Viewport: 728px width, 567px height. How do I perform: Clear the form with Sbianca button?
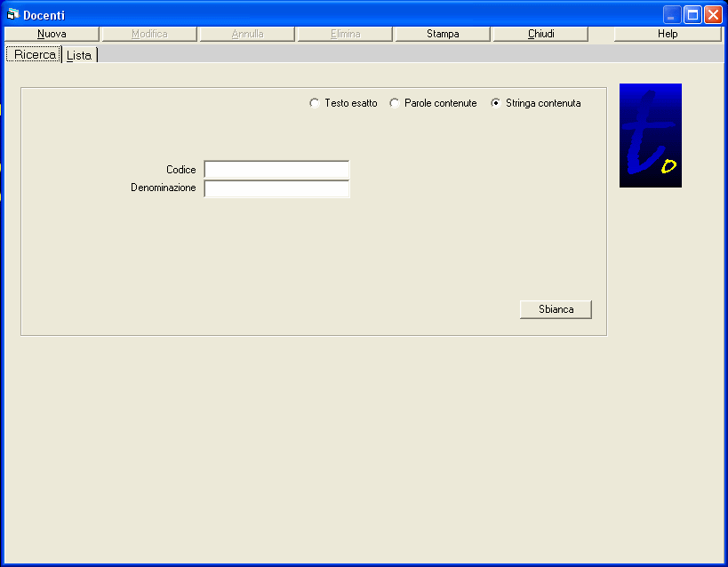(556, 309)
